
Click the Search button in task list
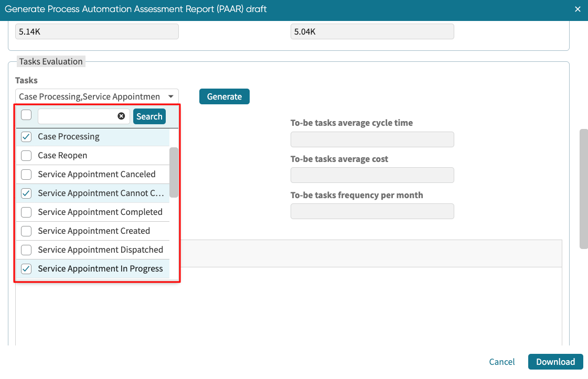149,116
